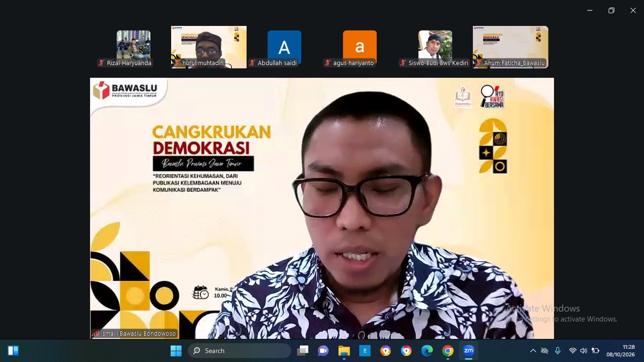Screen dimensions: 644x362
Task: Select nurul muhtadin's video thumbnail
Action: tap(209, 47)
